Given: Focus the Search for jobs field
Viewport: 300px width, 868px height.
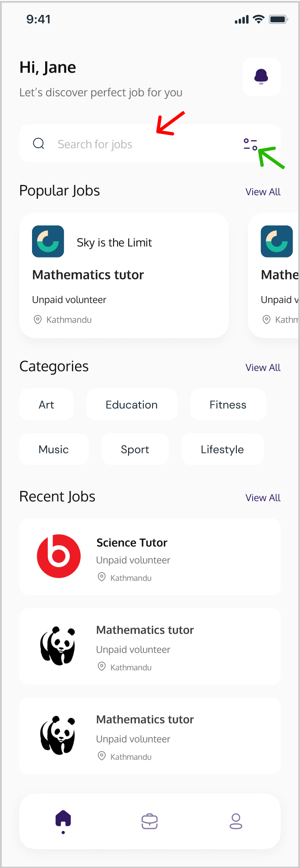Looking at the screenshot, I should point(132,144).
